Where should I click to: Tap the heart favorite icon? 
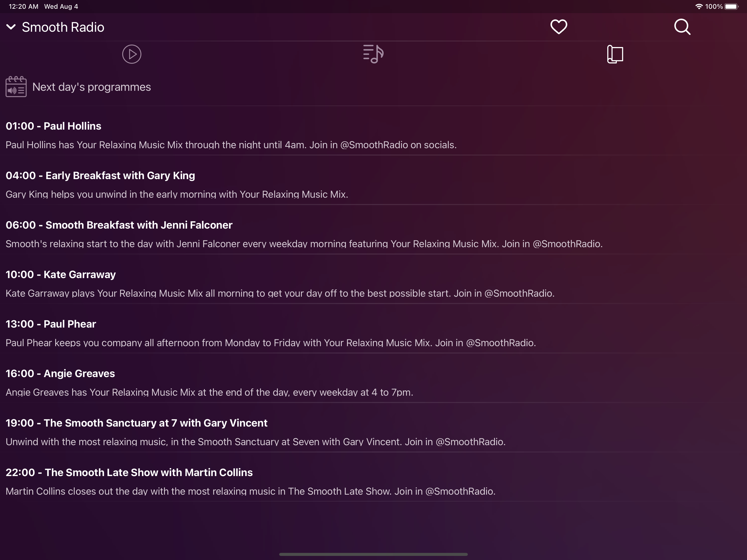coord(559,27)
